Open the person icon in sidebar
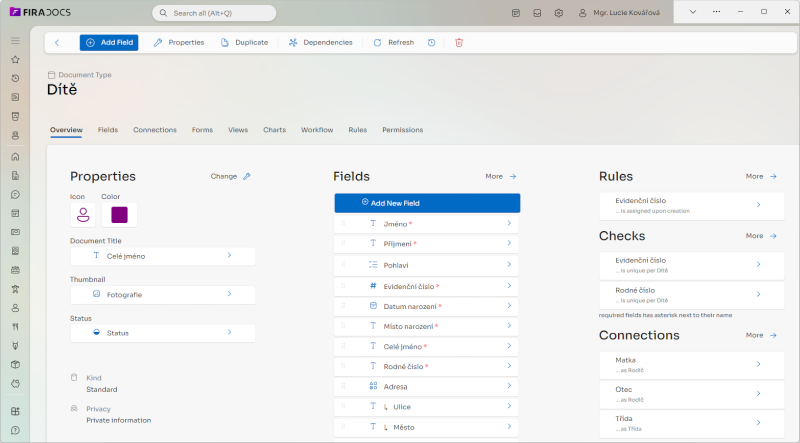800x443 pixels. 15,308
